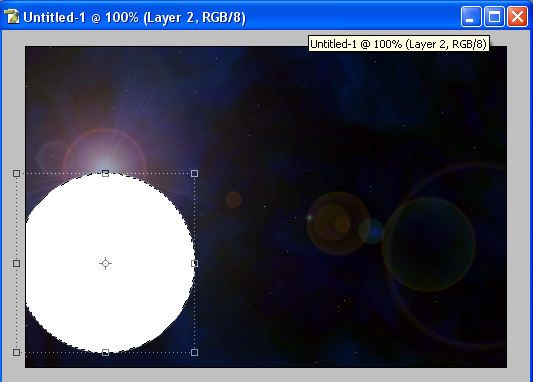Click the yellow Untitled-1 tooltip label
Viewport: 533px width, 382px height.
point(399,44)
